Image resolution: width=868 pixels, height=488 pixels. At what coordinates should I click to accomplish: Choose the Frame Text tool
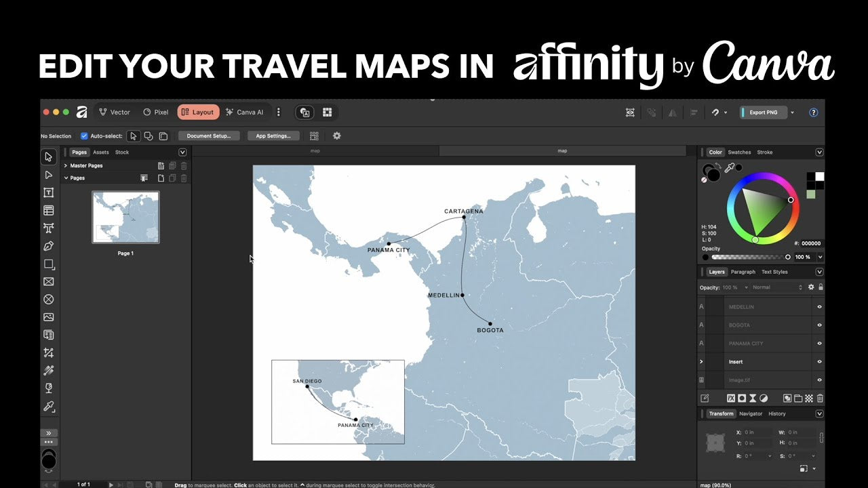(48, 192)
